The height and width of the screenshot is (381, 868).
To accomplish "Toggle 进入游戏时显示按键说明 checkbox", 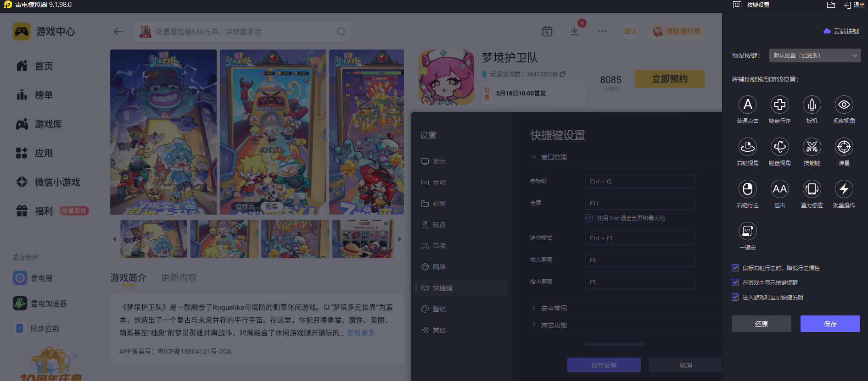I will [x=735, y=297].
